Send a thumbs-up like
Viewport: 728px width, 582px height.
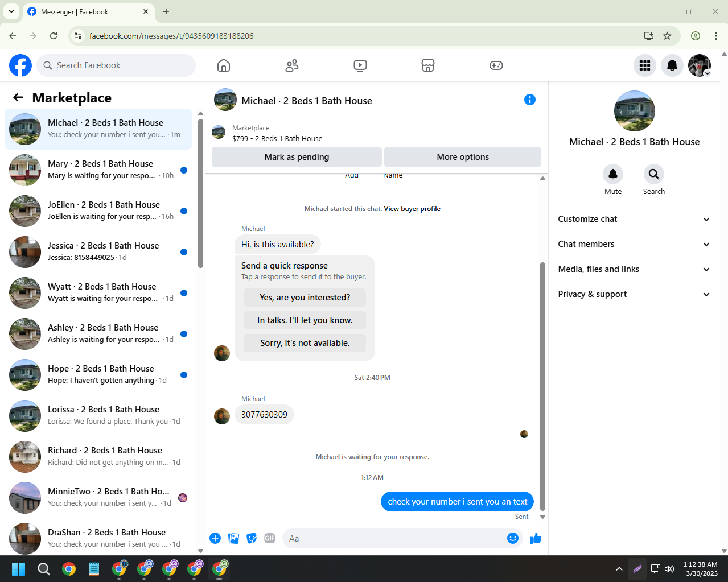click(x=536, y=538)
